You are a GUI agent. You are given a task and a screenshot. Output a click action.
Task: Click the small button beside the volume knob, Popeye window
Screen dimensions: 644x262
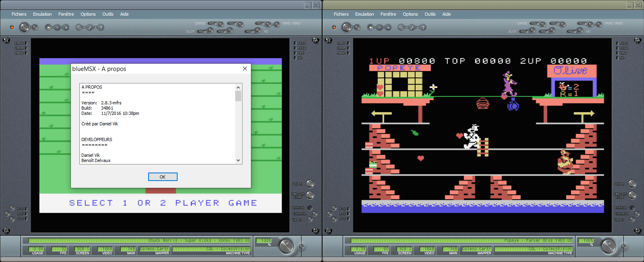pyautogui.click(x=623, y=247)
